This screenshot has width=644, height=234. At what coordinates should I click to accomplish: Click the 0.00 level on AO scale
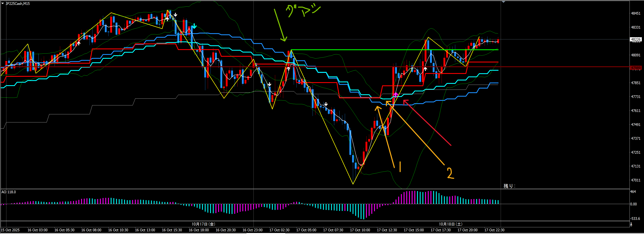click(633, 204)
